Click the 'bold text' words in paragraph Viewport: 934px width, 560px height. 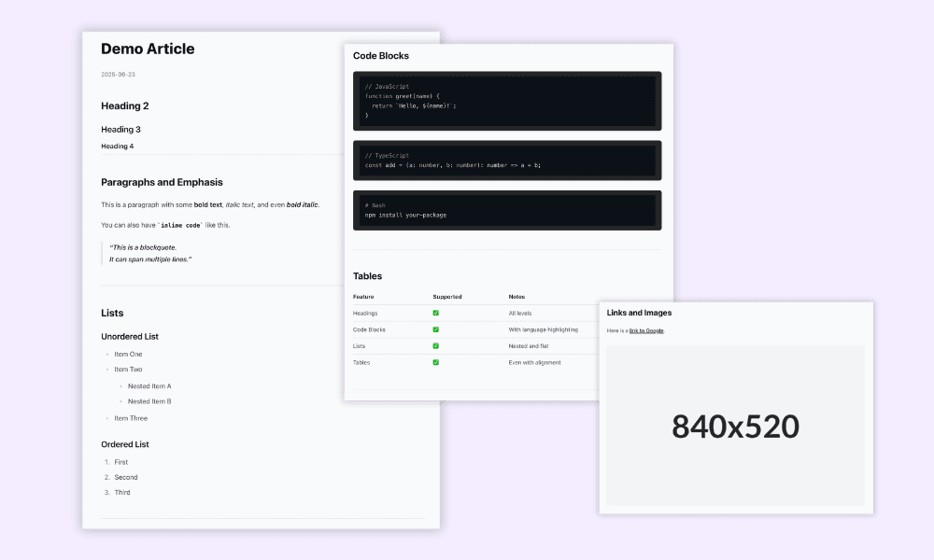(208, 204)
